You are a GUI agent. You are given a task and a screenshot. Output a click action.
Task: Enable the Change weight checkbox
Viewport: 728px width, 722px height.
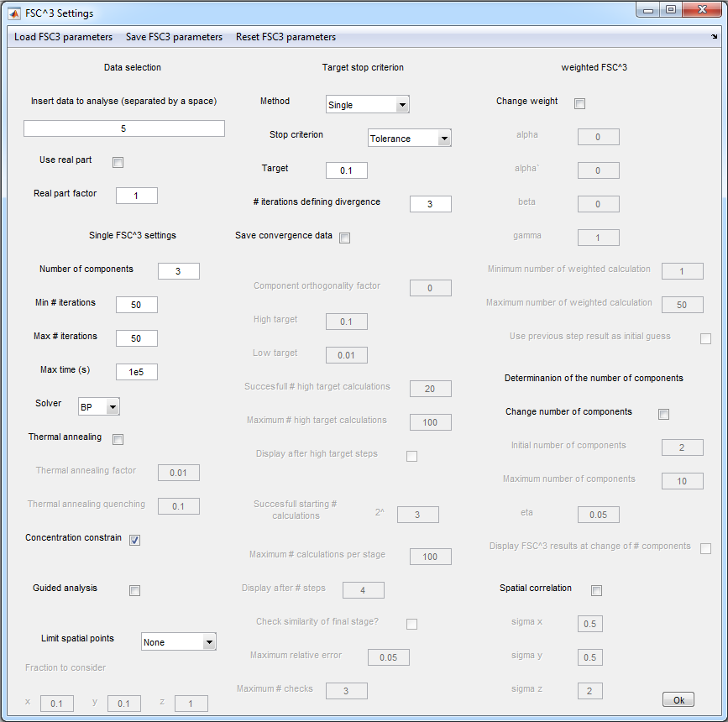coord(579,103)
